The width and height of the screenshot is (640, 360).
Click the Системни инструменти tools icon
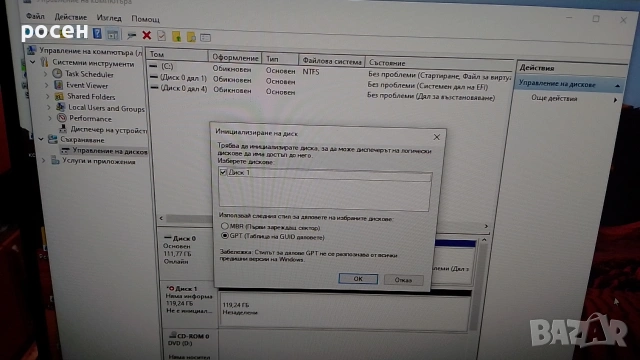coord(44,62)
